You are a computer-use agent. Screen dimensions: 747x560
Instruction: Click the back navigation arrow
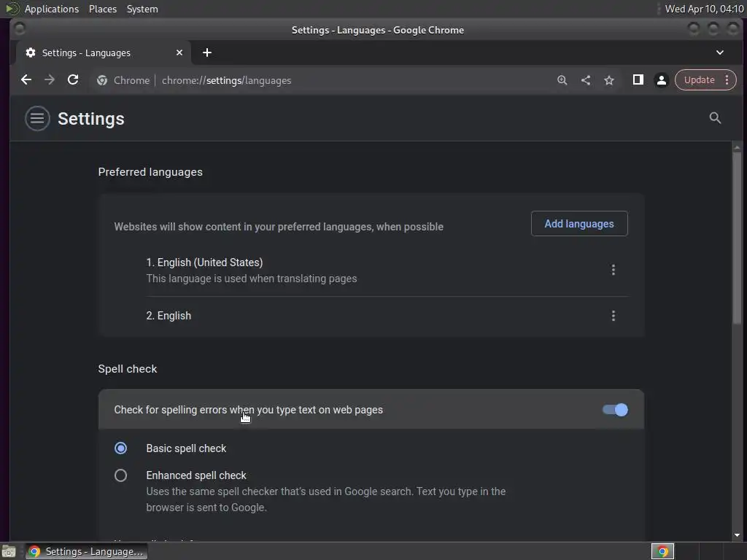[x=26, y=80]
